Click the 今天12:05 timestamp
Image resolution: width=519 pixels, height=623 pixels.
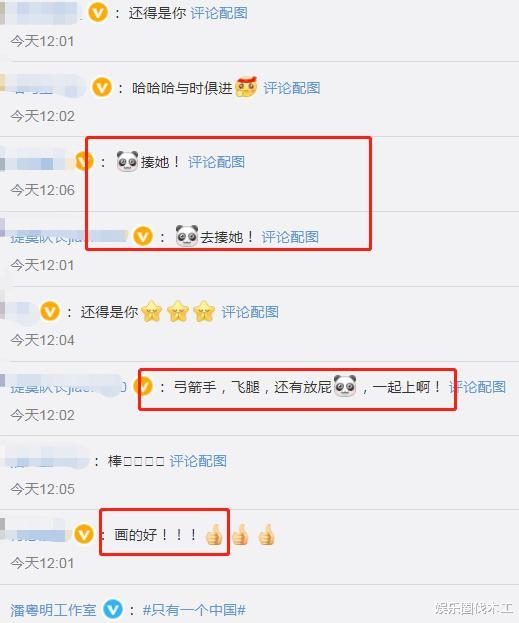[x=43, y=489]
